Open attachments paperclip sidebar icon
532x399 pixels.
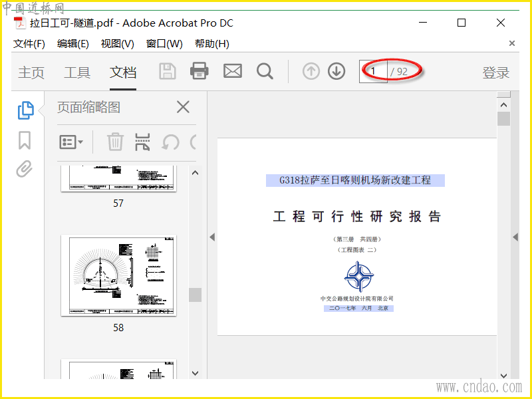(25, 169)
